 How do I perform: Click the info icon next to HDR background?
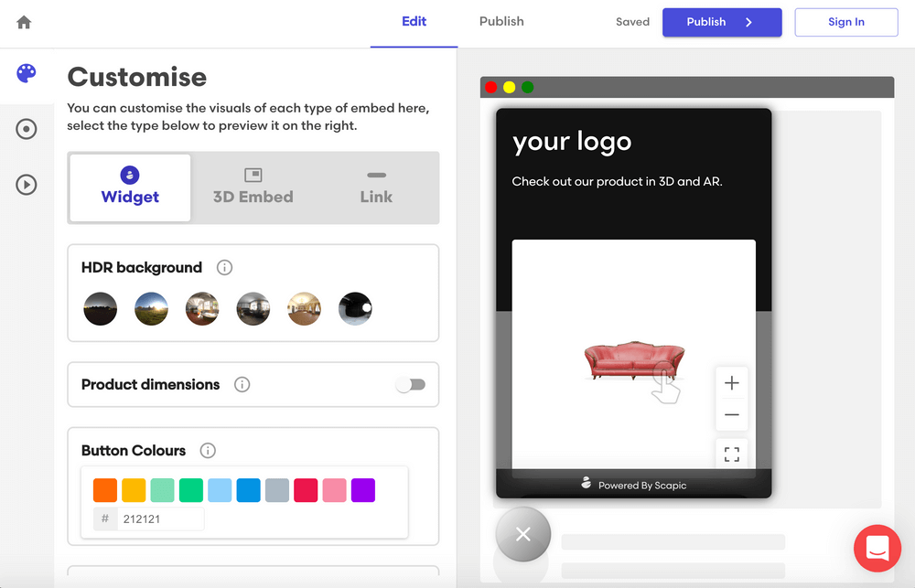click(x=224, y=267)
